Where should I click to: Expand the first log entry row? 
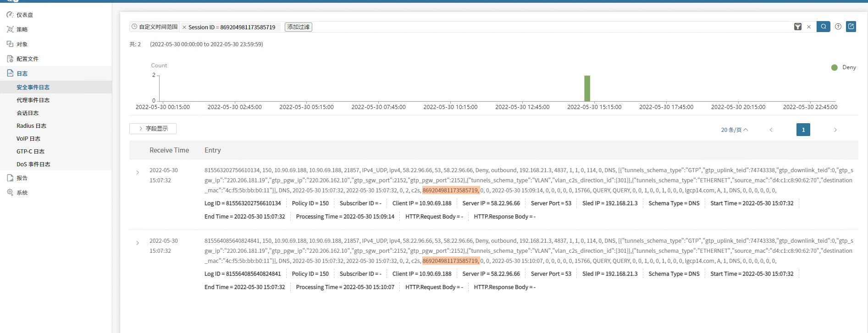pos(138,173)
